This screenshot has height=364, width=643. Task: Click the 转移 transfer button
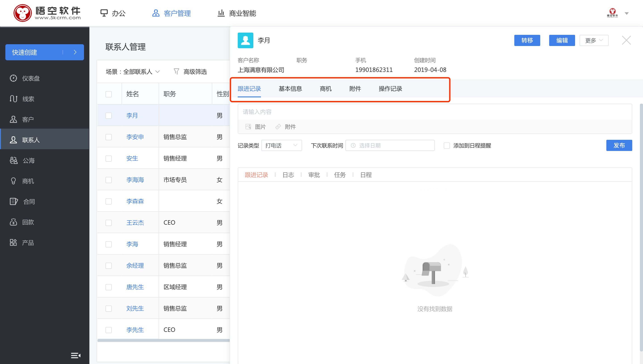527,40
